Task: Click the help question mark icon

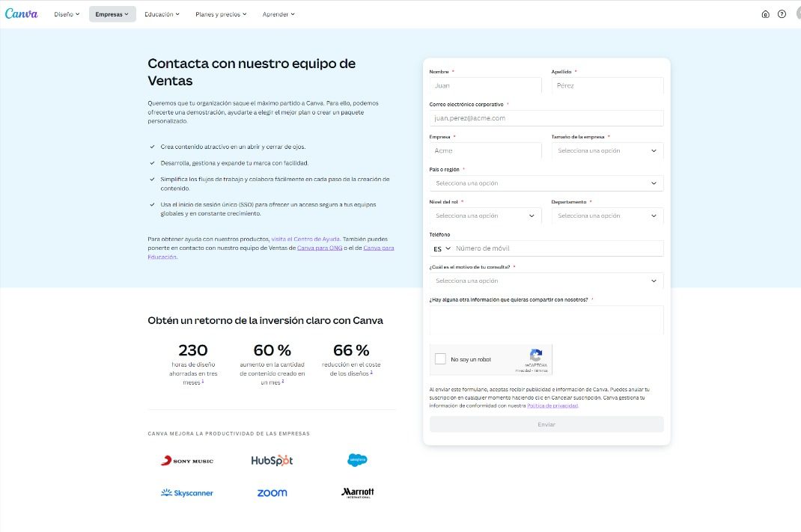Action: point(783,13)
